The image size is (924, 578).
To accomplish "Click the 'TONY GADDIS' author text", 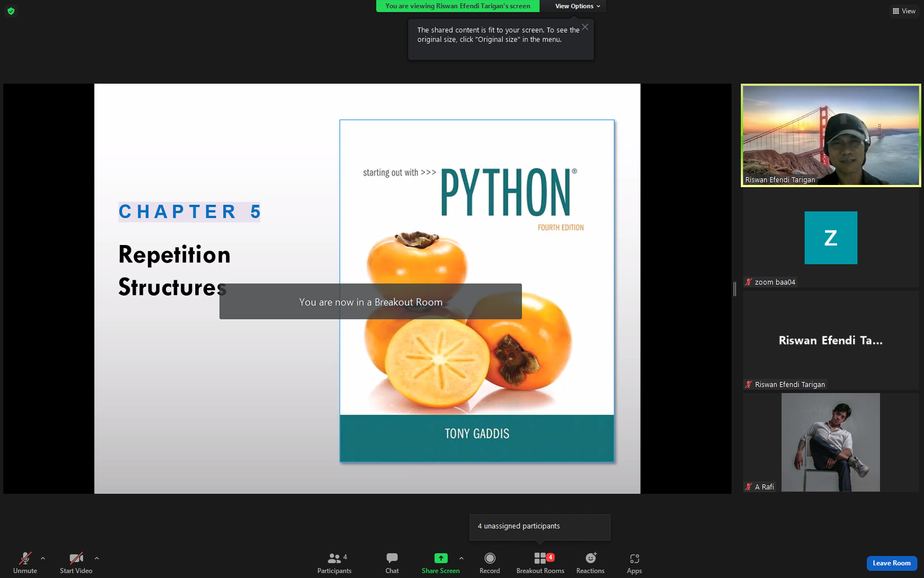I will point(477,434).
